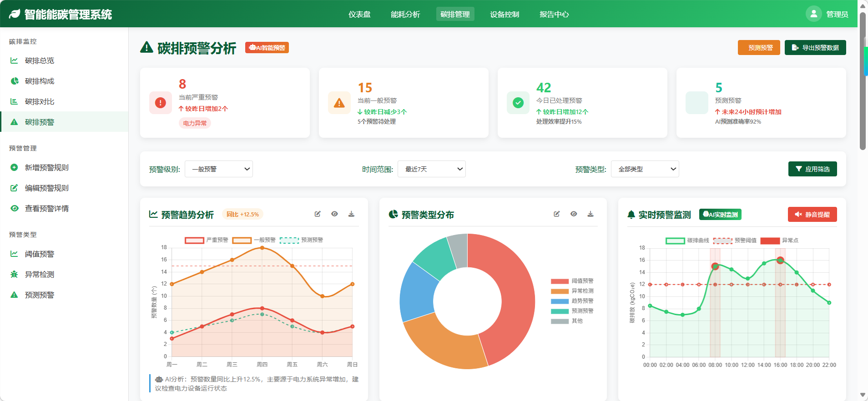Viewport: 868px width, 401px height.
Task: Click the admin user avatar icon
Action: click(813, 14)
